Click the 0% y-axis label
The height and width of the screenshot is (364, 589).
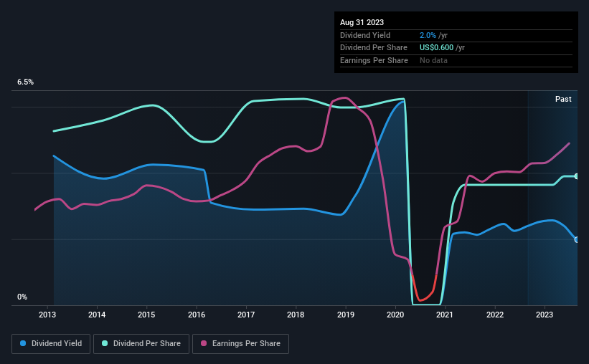22,297
